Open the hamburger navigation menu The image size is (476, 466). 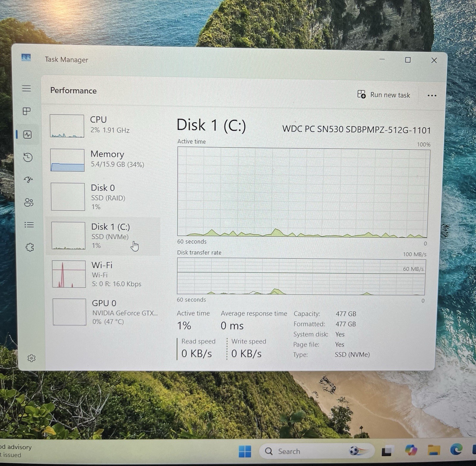pos(26,88)
